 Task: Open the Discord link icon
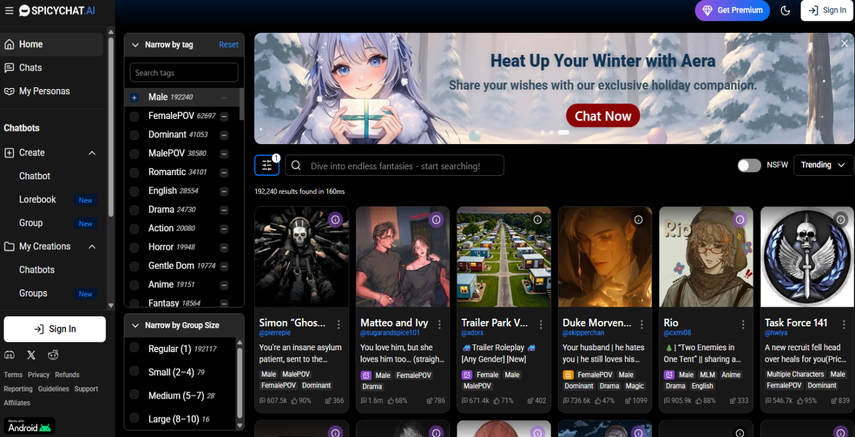10,355
